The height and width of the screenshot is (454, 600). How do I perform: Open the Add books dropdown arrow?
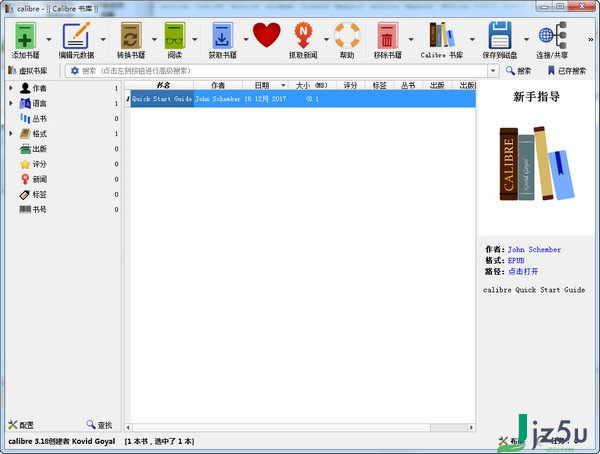(49, 39)
